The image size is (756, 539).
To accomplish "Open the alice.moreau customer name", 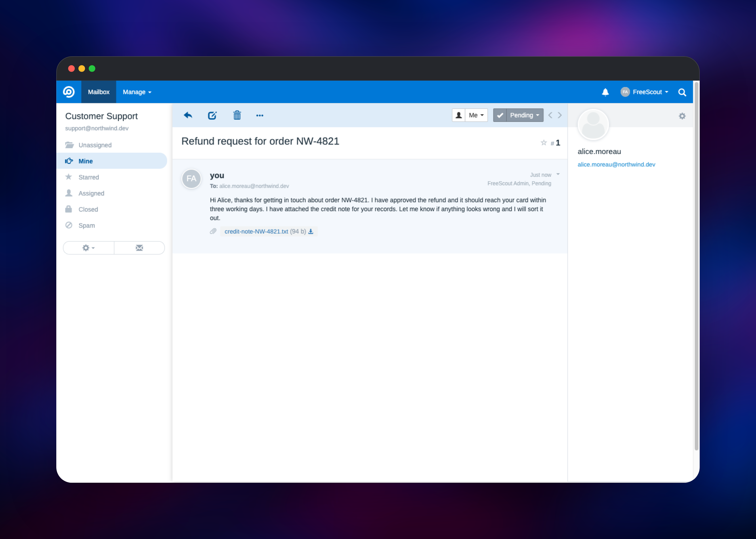I will (599, 151).
